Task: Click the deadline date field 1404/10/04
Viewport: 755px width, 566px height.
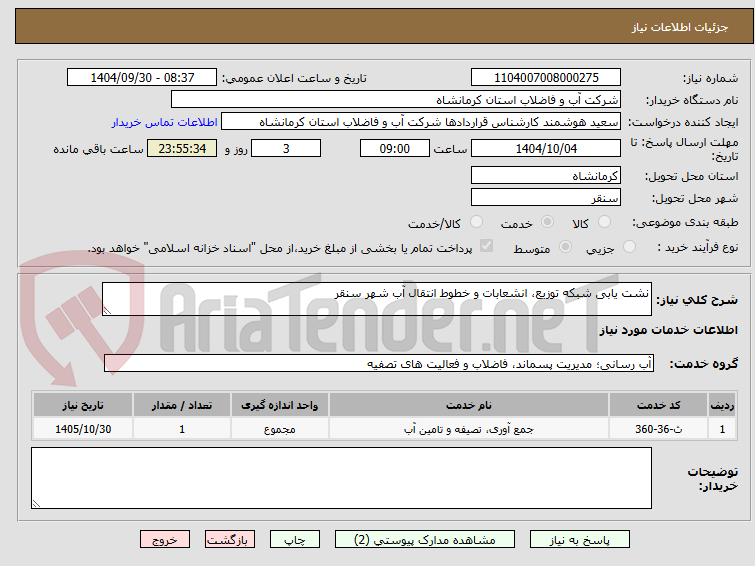Action: (x=546, y=148)
